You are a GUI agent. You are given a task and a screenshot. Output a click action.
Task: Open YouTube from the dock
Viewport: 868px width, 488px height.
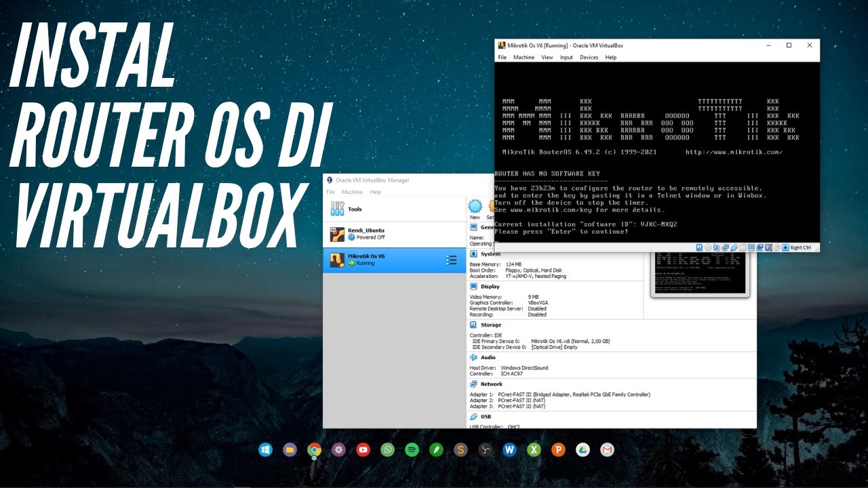click(x=363, y=449)
